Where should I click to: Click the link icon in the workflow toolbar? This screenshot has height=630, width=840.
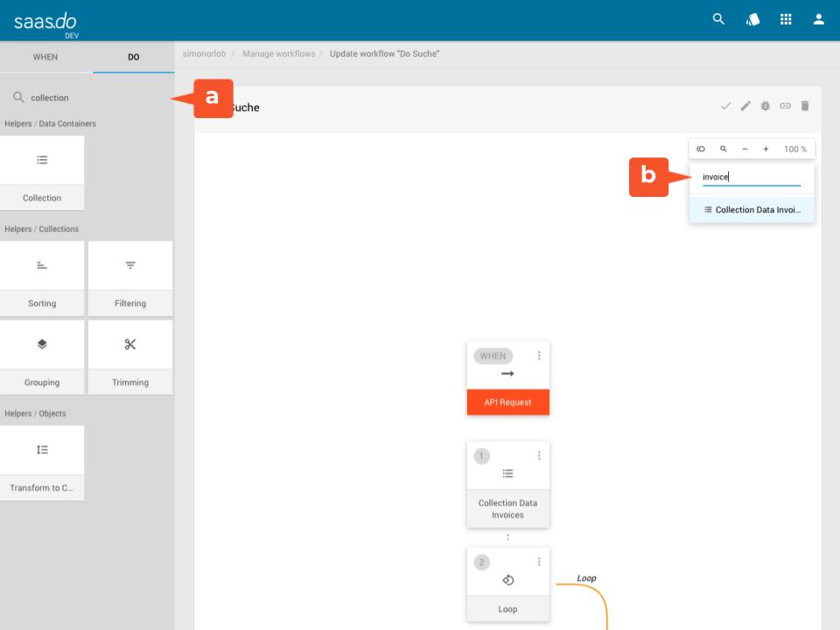pos(785,106)
